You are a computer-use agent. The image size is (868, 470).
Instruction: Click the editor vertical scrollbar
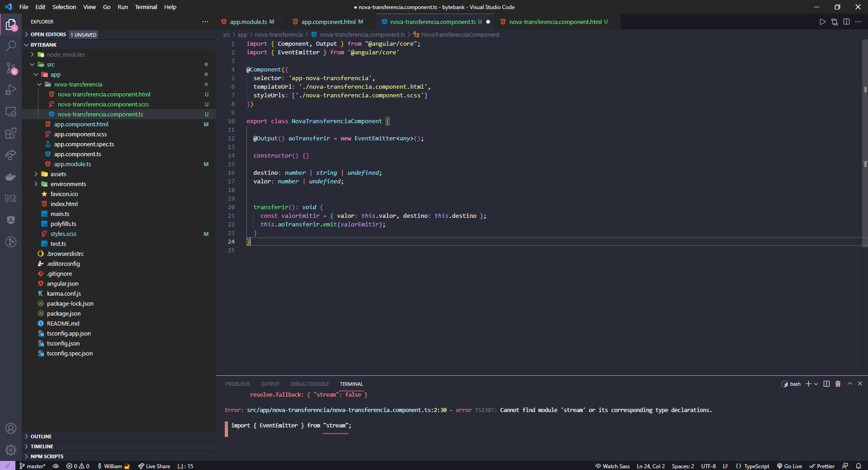[865, 143]
